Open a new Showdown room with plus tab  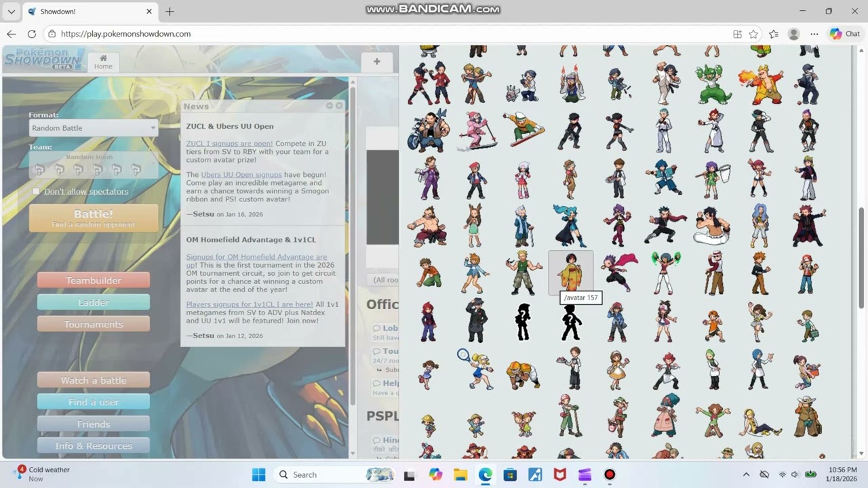(x=377, y=62)
